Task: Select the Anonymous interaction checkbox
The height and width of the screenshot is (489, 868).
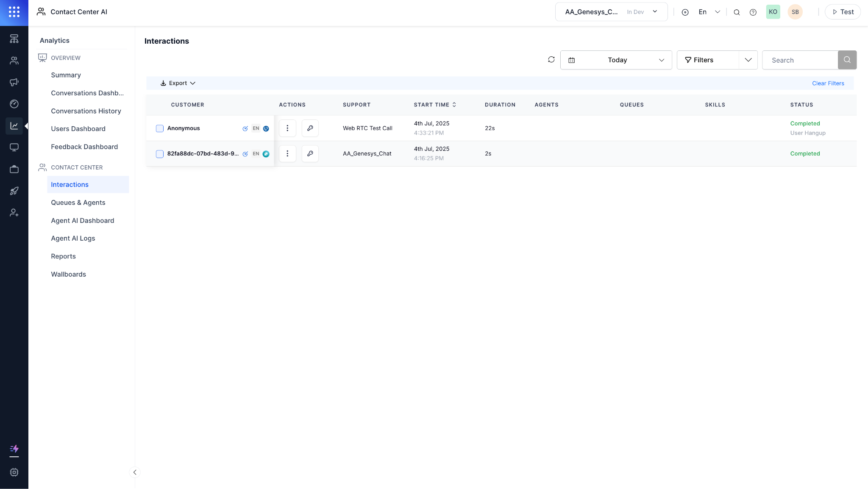Action: tap(160, 128)
